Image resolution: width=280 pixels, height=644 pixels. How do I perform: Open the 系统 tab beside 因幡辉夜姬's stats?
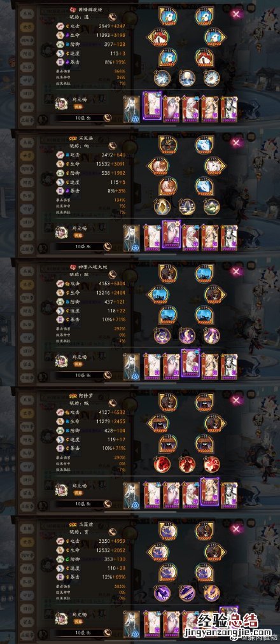tap(26, 13)
